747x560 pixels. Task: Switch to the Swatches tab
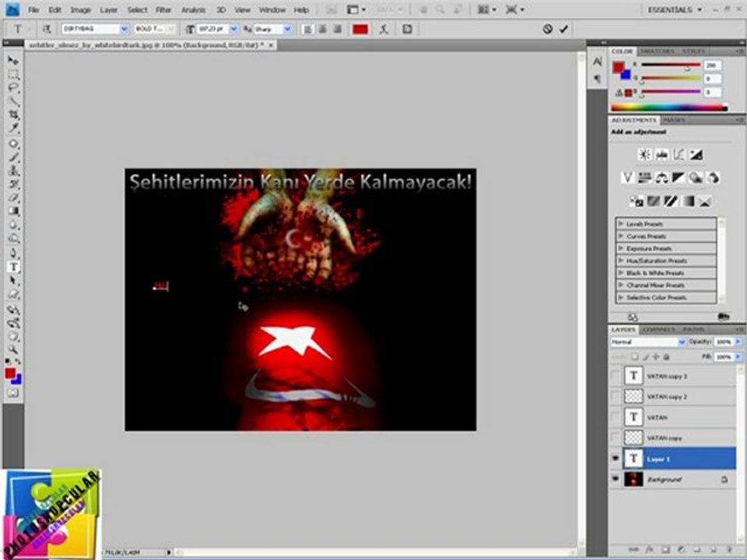click(657, 51)
